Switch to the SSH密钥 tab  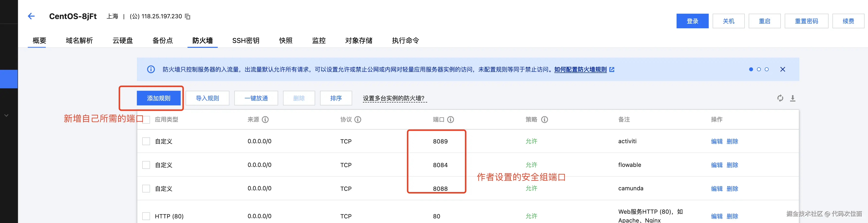tap(246, 41)
